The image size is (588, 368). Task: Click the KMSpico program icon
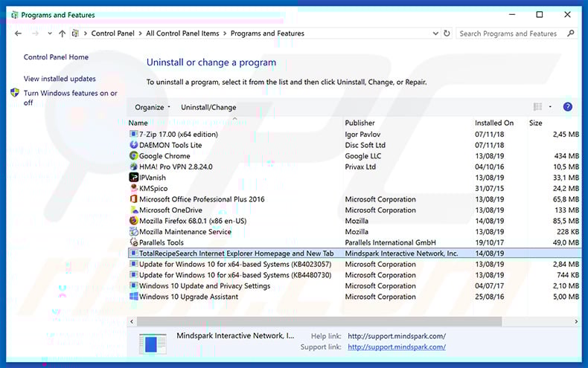(133, 188)
